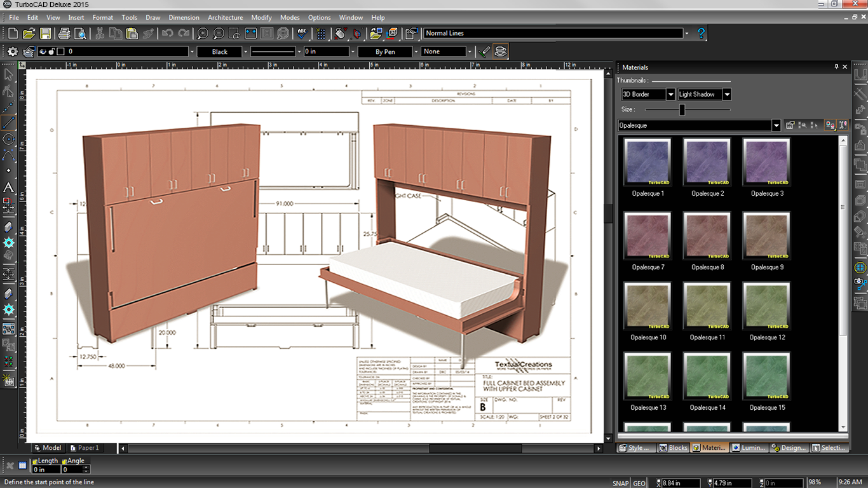This screenshot has width=868, height=488.
Task: Open the Help question mark icon
Action: [x=701, y=33]
